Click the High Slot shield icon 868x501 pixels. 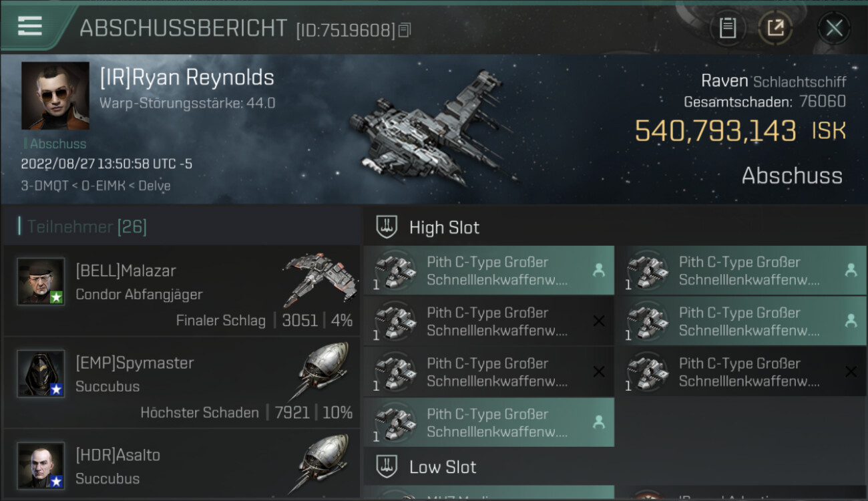387,226
